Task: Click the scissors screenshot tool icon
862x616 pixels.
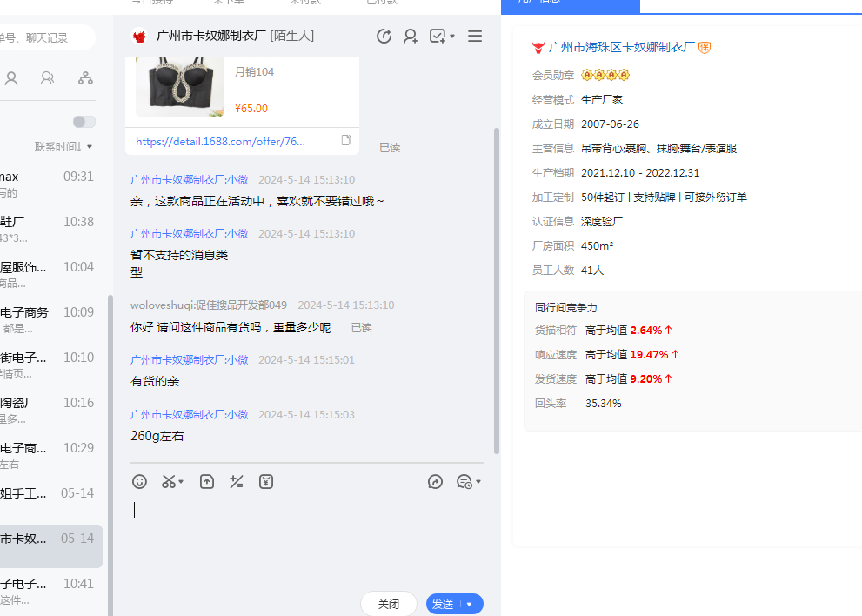Action: tap(170, 482)
